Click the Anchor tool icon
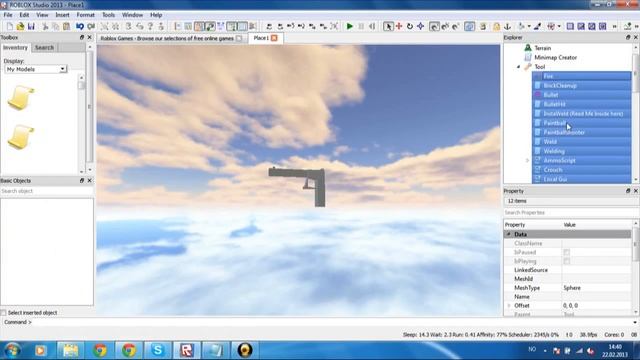This screenshot has height=360, width=640. (x=507, y=27)
